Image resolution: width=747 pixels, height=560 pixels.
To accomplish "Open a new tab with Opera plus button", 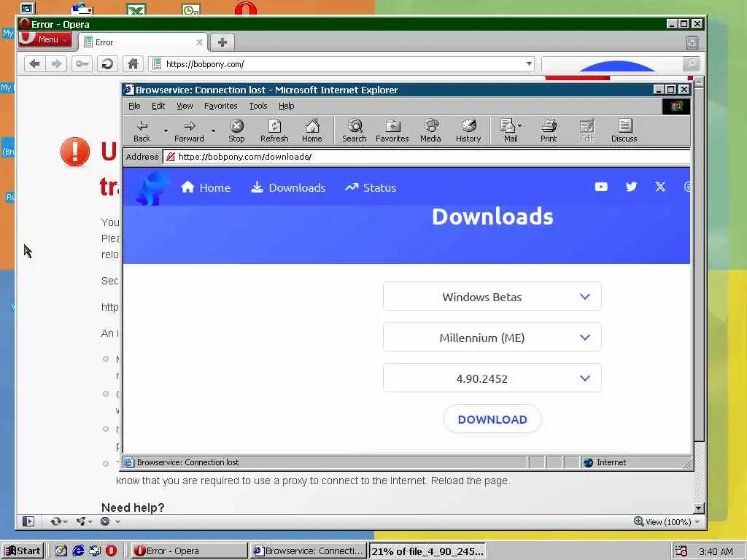I will [222, 42].
